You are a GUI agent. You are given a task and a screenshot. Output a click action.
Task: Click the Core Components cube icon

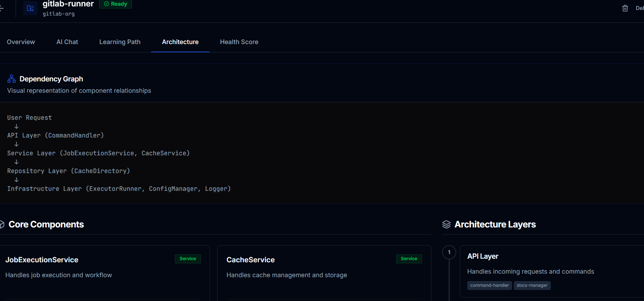(2, 224)
